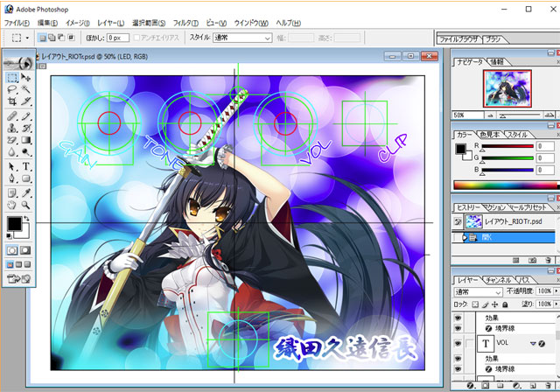Select the Gradient tool
This screenshot has height=392, width=560.
[x=25, y=140]
